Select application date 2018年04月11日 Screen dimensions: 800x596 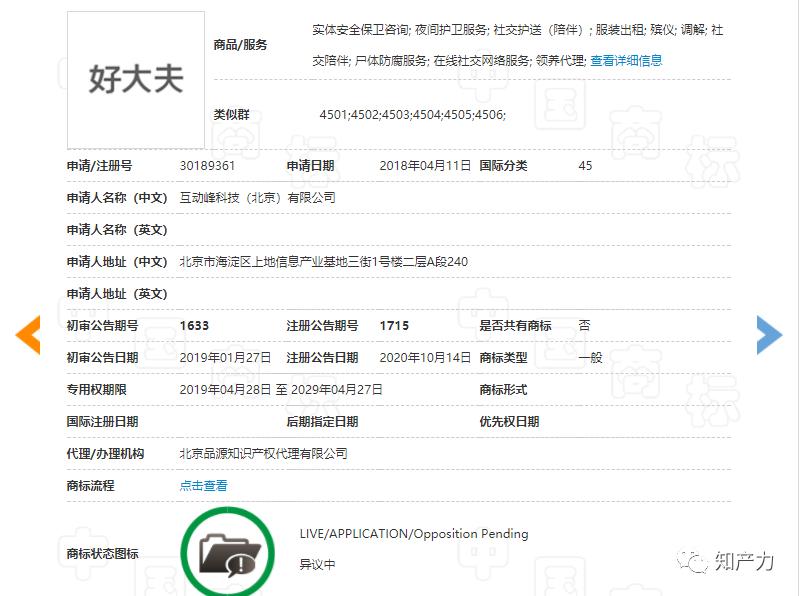425,166
